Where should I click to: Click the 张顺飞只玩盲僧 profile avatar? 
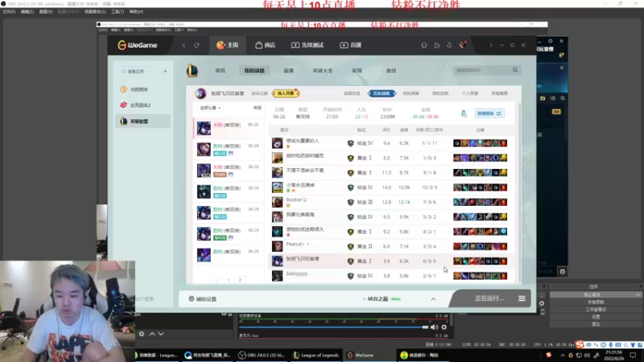point(200,93)
